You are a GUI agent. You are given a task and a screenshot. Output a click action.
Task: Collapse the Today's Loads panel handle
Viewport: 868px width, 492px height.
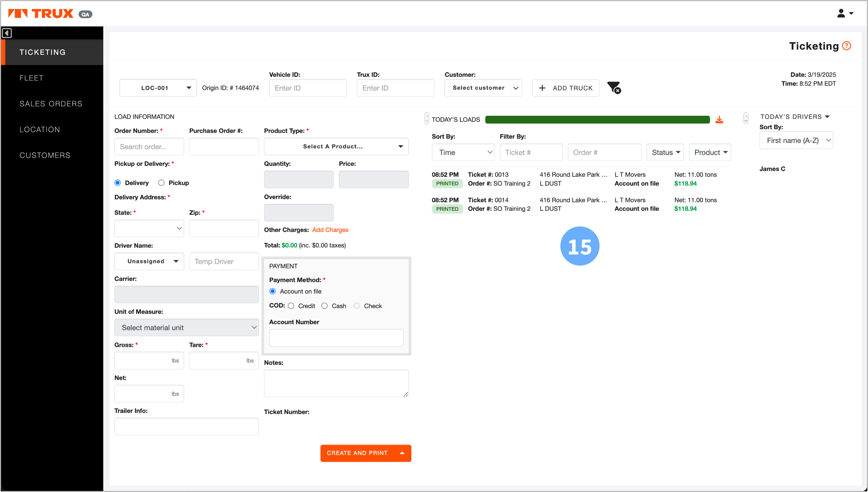[427, 118]
